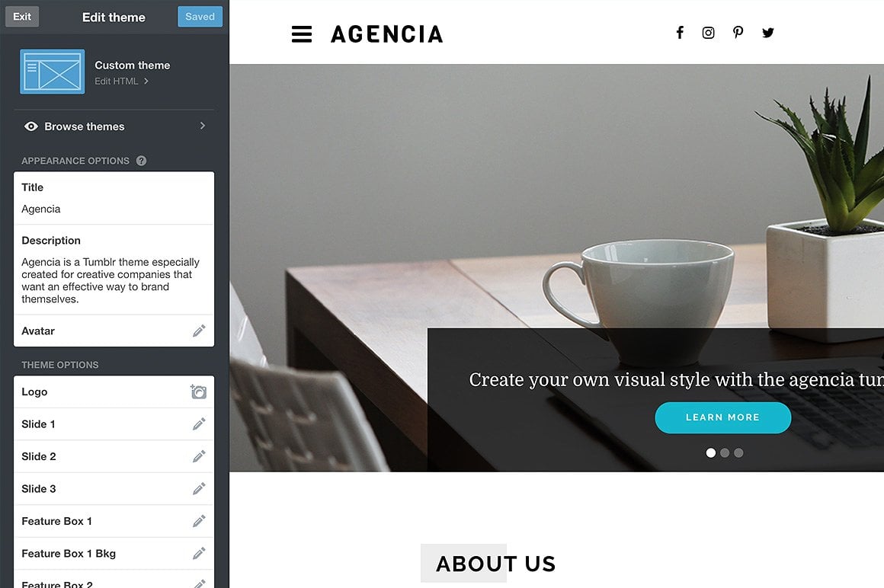This screenshot has width=884, height=588.
Task: Open Feature Box 1 Bkg option
Action: (114, 554)
